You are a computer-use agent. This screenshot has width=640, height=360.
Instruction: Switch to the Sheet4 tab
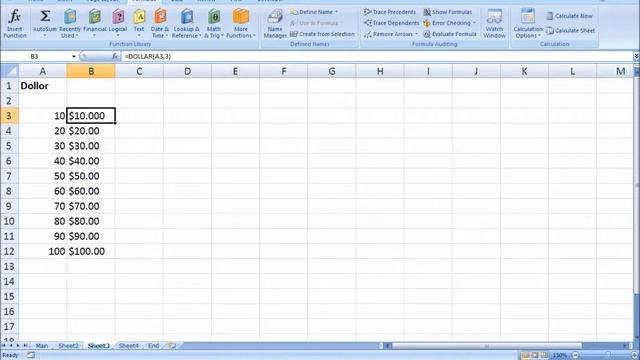[x=129, y=346]
